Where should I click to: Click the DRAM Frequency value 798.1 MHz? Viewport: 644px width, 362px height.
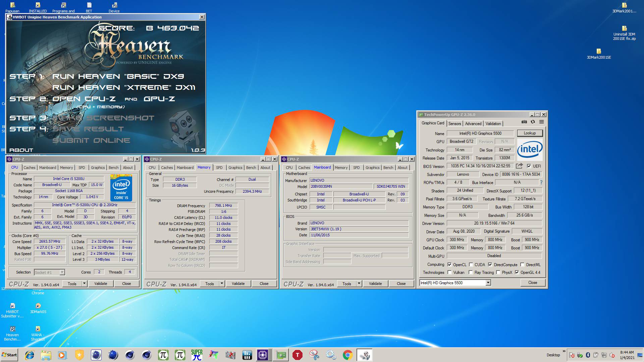click(x=223, y=205)
